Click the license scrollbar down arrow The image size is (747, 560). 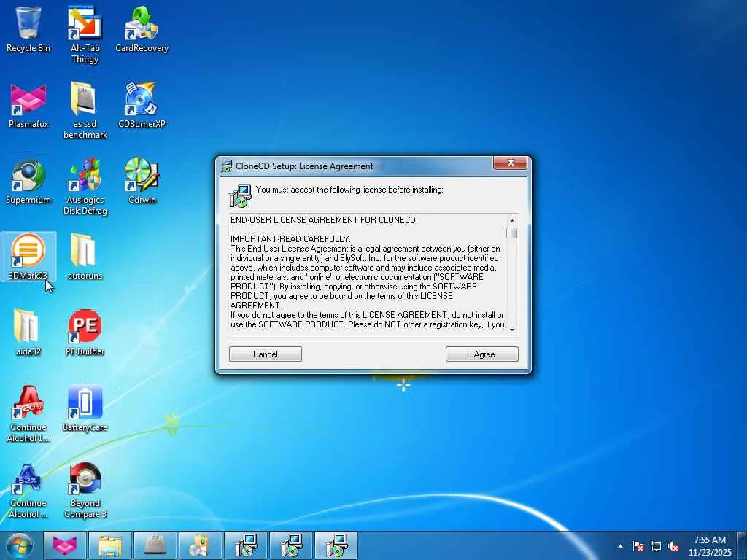coord(512,330)
